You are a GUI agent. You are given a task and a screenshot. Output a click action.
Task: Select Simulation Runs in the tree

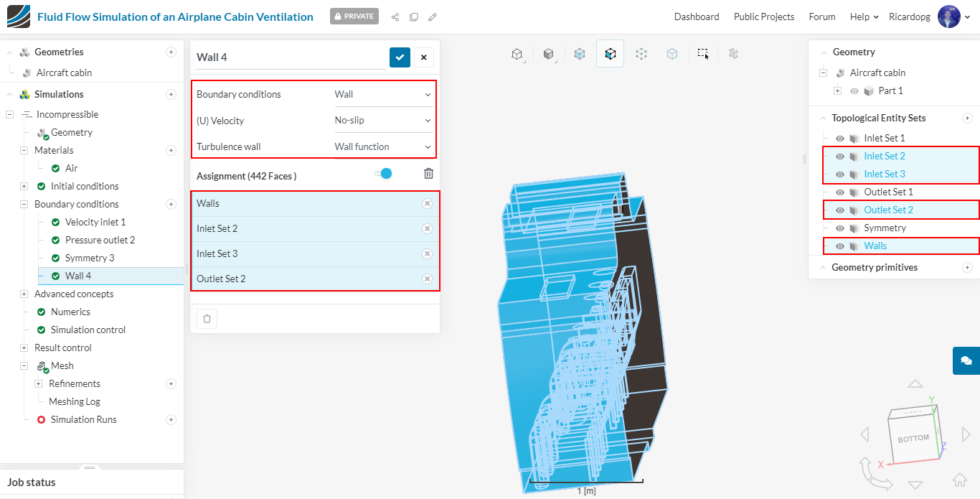click(83, 419)
